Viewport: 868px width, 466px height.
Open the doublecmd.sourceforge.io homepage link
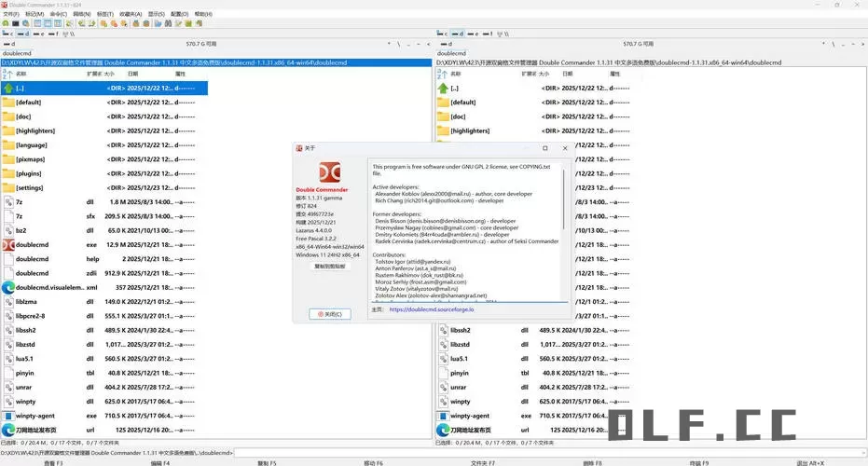(x=432, y=309)
